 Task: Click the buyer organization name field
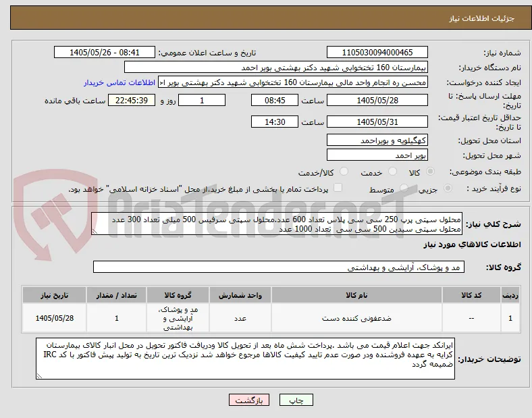[x=276, y=67]
